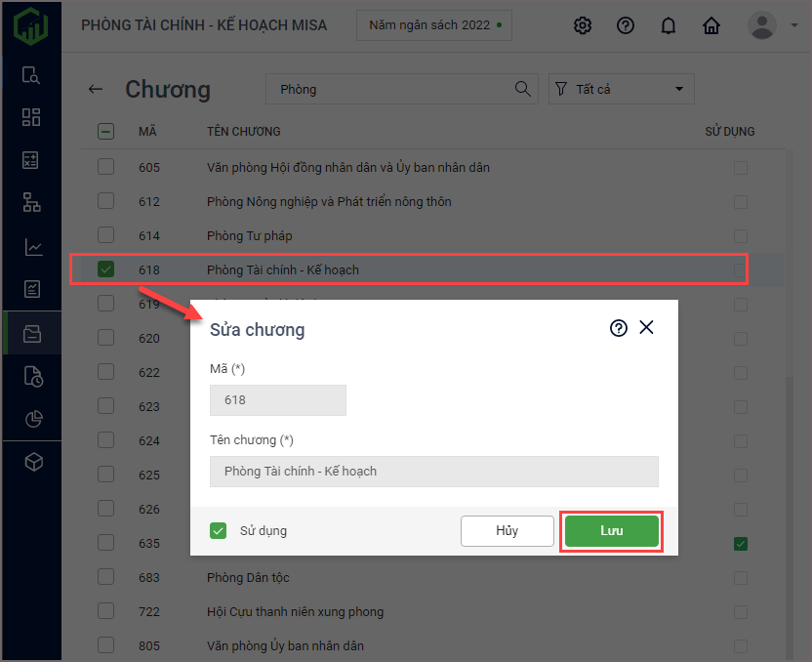Click the Hủy button
Screen dimensions: 812x662
coord(507,531)
